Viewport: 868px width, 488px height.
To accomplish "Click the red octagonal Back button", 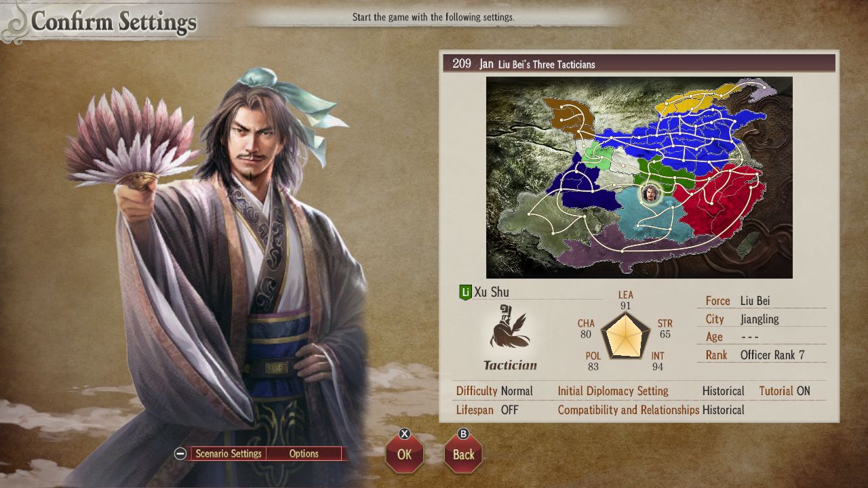I will (x=463, y=453).
